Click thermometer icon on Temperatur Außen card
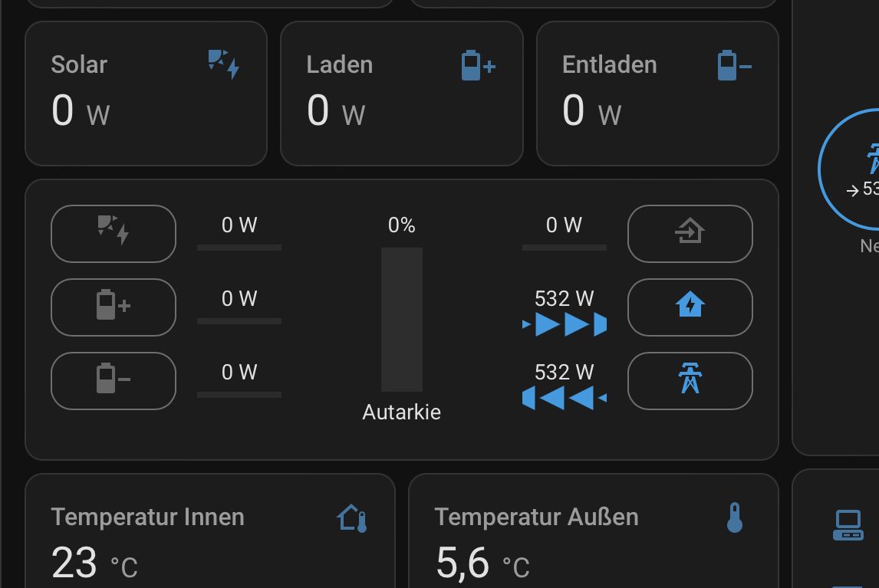Image resolution: width=879 pixels, height=588 pixels. (x=734, y=518)
